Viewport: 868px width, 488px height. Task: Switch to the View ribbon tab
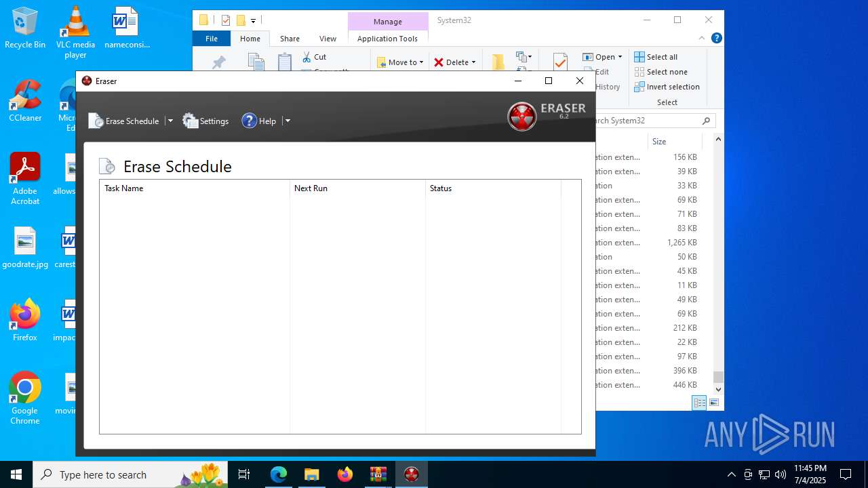[328, 39]
